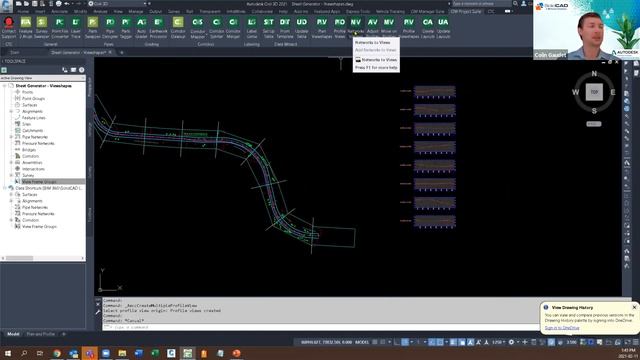Expand the Survey tree node
The image size is (640, 360).
click(x=11, y=176)
